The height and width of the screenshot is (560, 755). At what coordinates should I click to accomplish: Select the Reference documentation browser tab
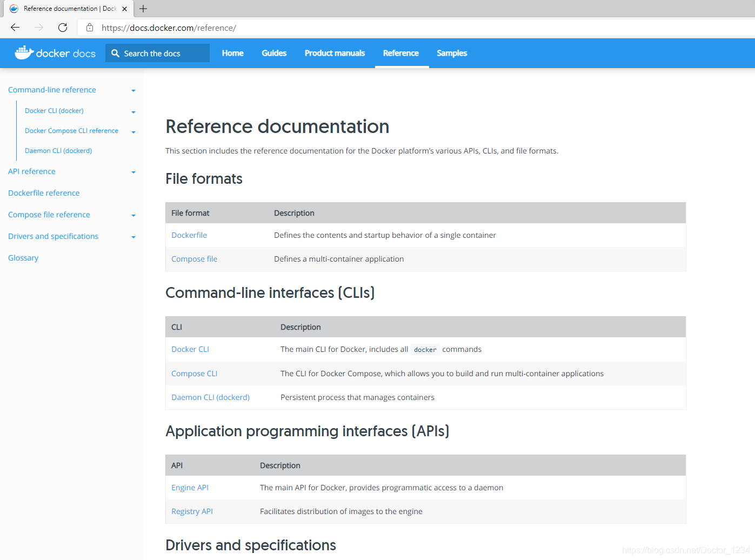point(68,9)
